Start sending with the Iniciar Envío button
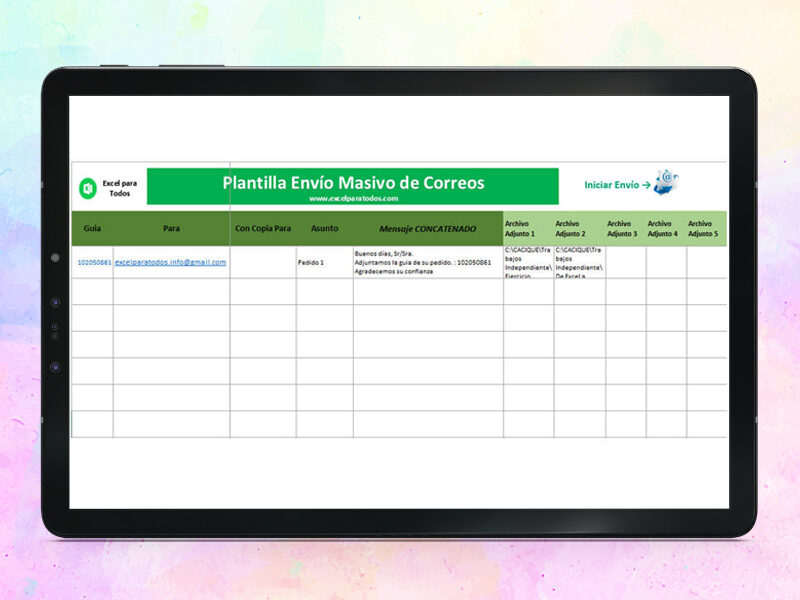This screenshot has height=600, width=800. pos(617,185)
